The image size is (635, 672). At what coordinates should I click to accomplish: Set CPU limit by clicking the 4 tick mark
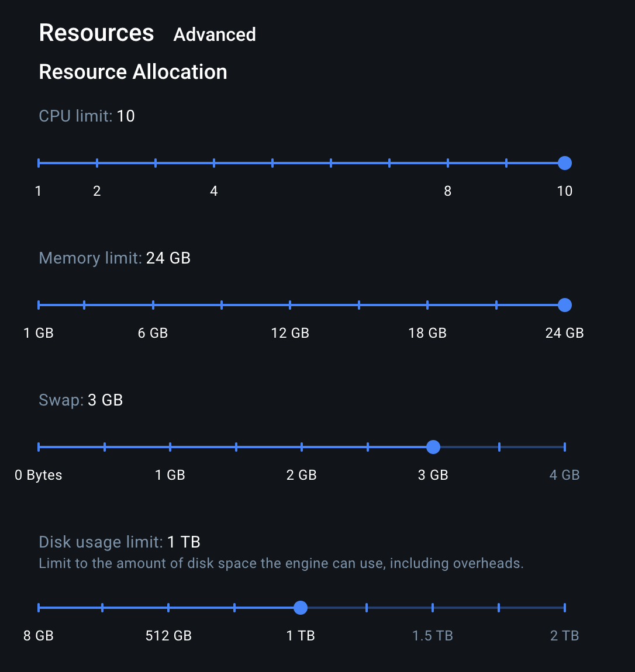coord(214,163)
